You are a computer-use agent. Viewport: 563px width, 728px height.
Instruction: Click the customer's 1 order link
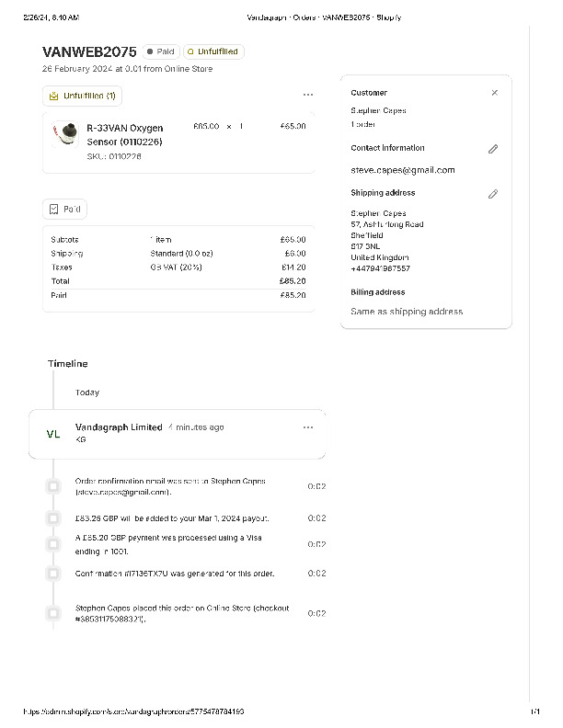[362, 124]
